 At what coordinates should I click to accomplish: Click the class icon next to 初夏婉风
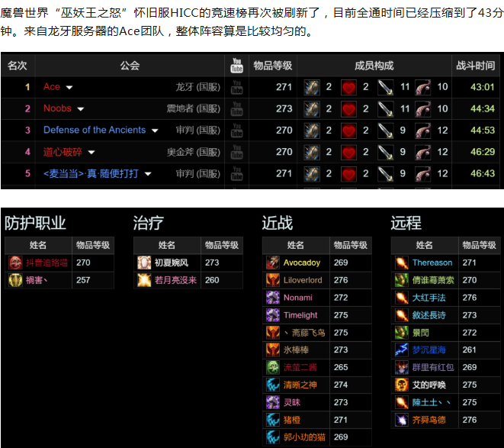(x=143, y=263)
